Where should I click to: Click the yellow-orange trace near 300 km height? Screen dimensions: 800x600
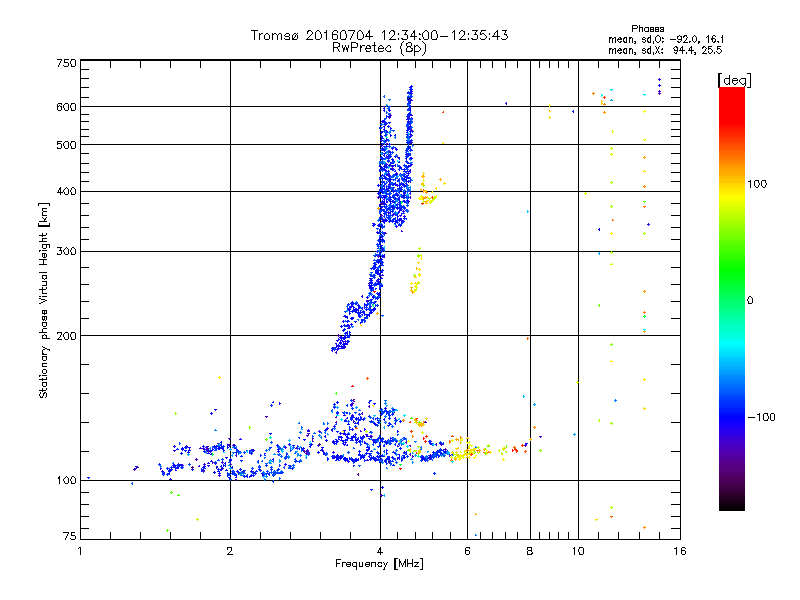coord(416,270)
